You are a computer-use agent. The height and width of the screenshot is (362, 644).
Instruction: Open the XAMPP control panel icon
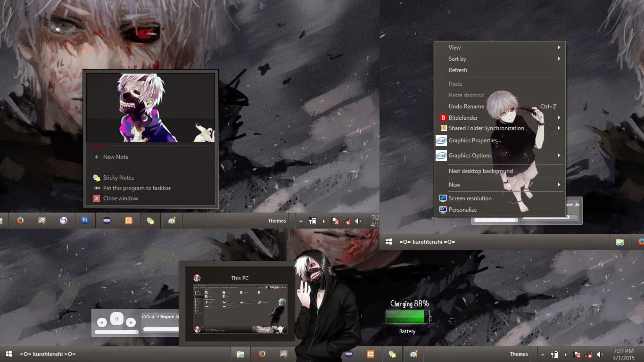[129, 220]
